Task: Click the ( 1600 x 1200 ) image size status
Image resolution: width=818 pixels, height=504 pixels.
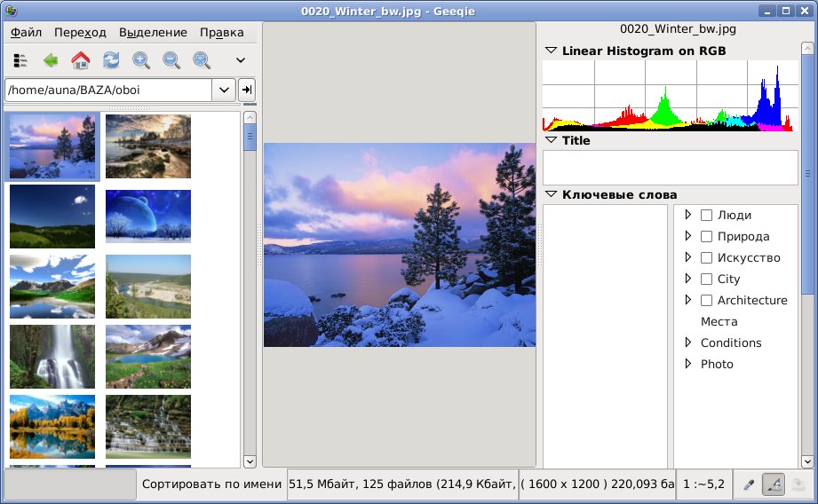Action: pos(598,484)
